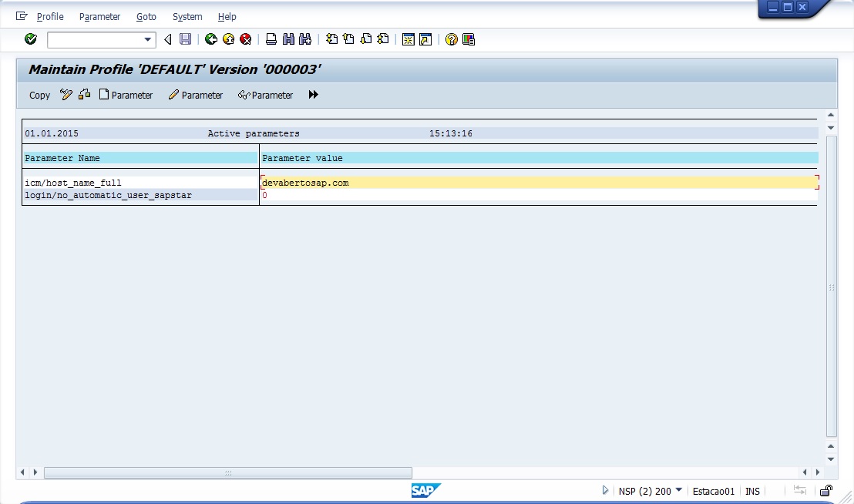The image size is (854, 504).
Task: Click the Find binoculars icon
Action: [288, 39]
